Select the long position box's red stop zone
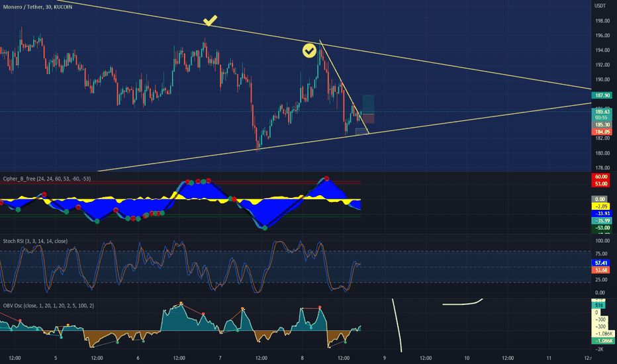The width and height of the screenshot is (617, 364). click(368, 118)
